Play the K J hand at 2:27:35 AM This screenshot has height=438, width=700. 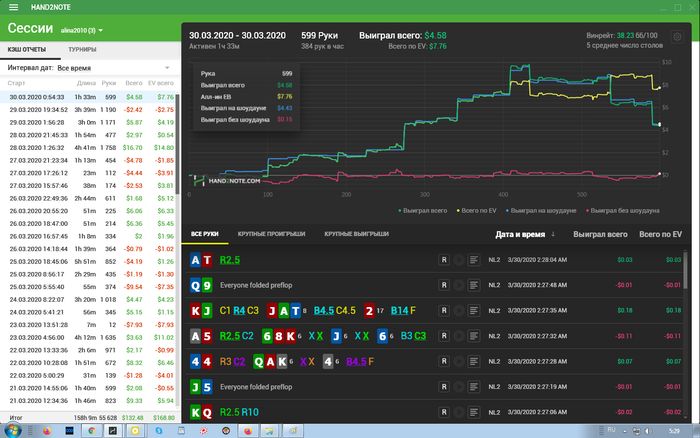(x=459, y=310)
